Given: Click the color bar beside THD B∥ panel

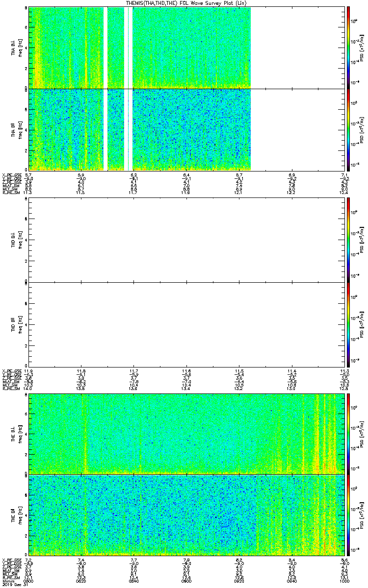Looking at the screenshot, I should pos(348,324).
